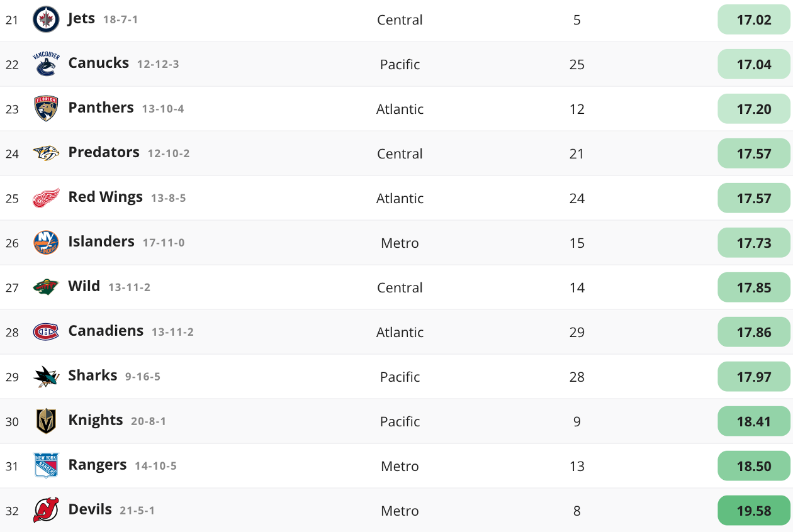This screenshot has height=532, width=793.
Task: Click the Florida Panthers logo
Action: (46, 109)
